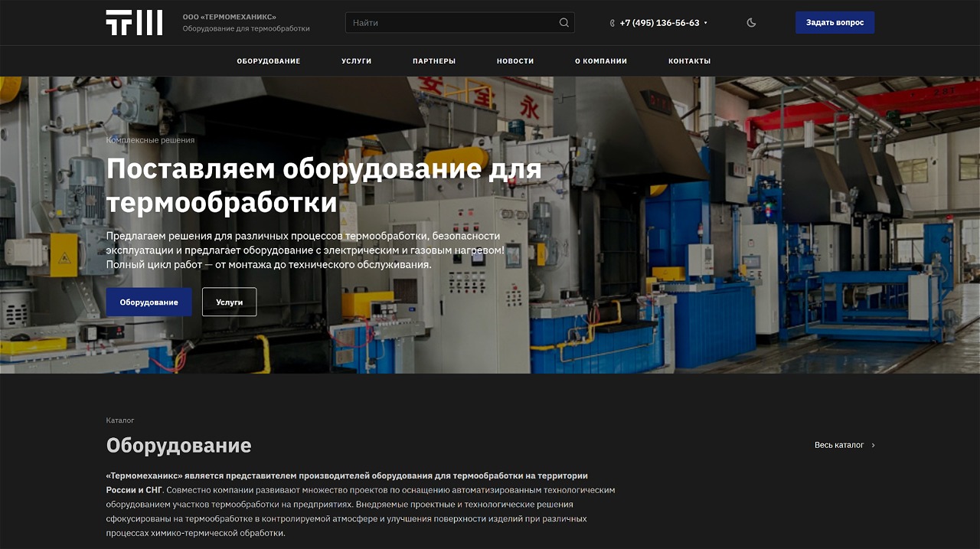The height and width of the screenshot is (549, 980).
Task: Expand the phone number dropdown arrow
Action: (706, 23)
